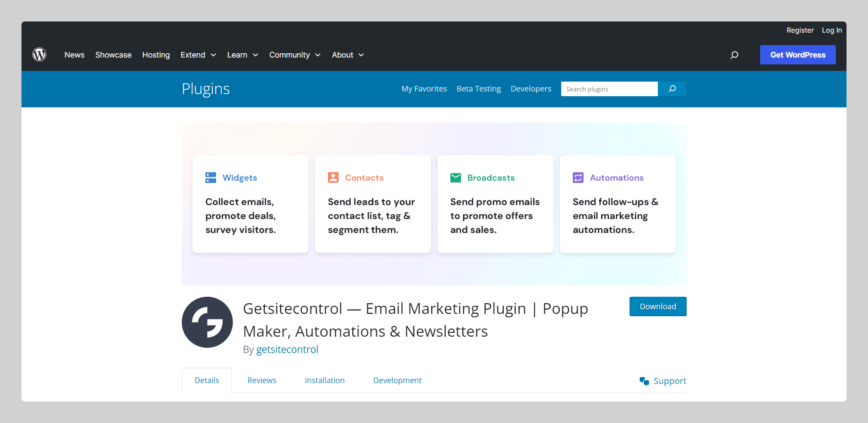Click the Support speech-bubble icon
The image size is (868, 423).
644,381
